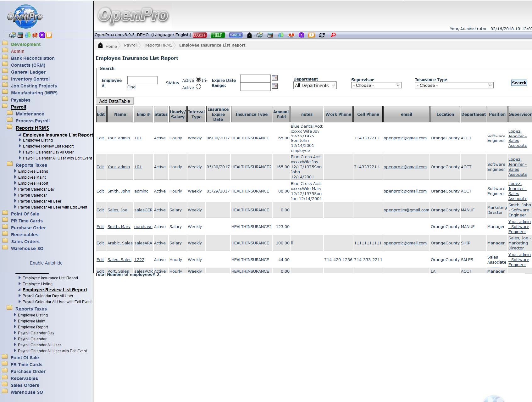Image resolution: width=532 pixels, height=402 pixels.
Task: Open the calculator icon in top toolbar
Action: coord(270,35)
